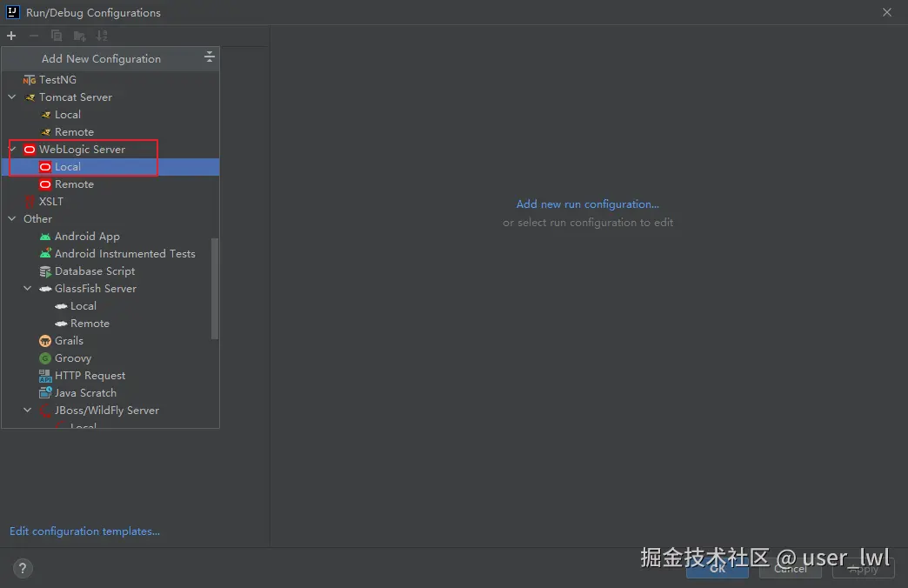The width and height of the screenshot is (908, 588).
Task: Click the Android Instrumented Tests icon
Action: tap(45, 253)
